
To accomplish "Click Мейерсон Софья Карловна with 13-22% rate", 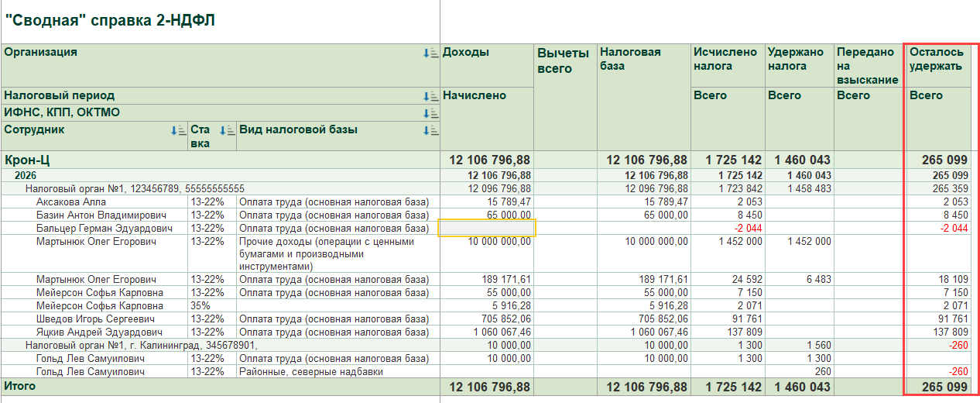I will pos(100,292).
